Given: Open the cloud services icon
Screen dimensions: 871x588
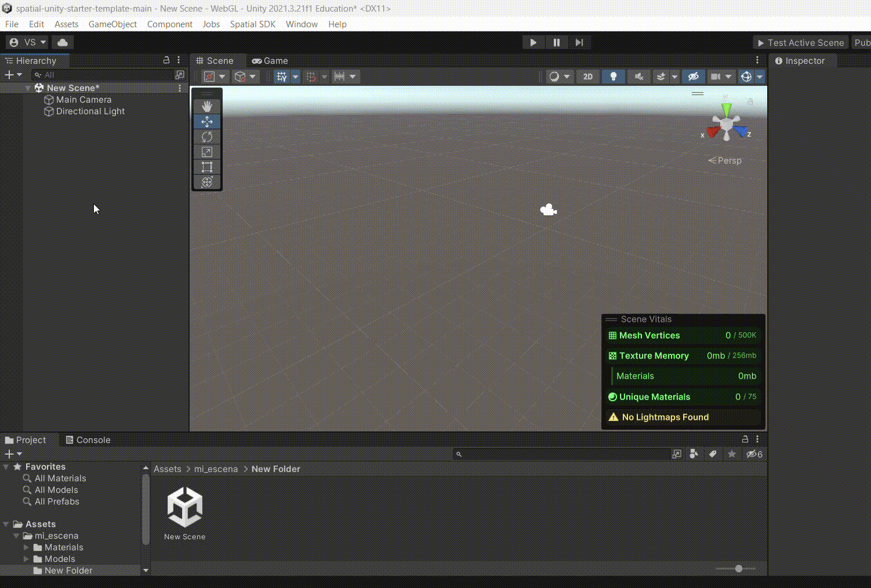Looking at the screenshot, I should (63, 42).
